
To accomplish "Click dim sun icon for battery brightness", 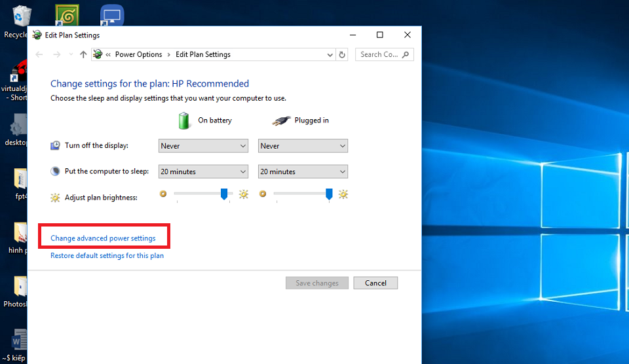I will tap(163, 194).
